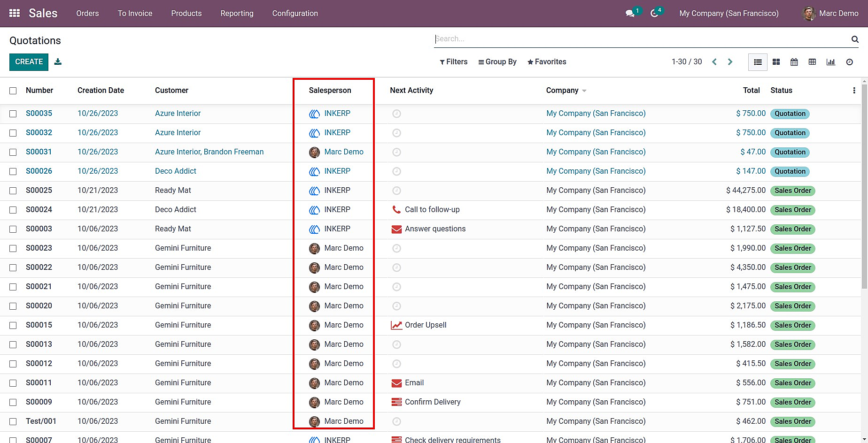Open the Group By dropdown
The width and height of the screenshot is (868, 443).
(x=497, y=62)
